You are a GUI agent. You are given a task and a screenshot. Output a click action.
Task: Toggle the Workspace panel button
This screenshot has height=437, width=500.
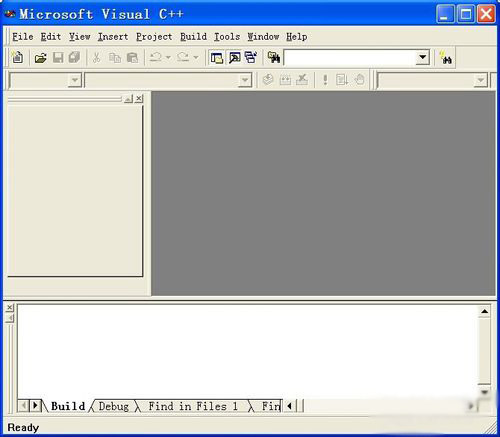tap(217, 58)
